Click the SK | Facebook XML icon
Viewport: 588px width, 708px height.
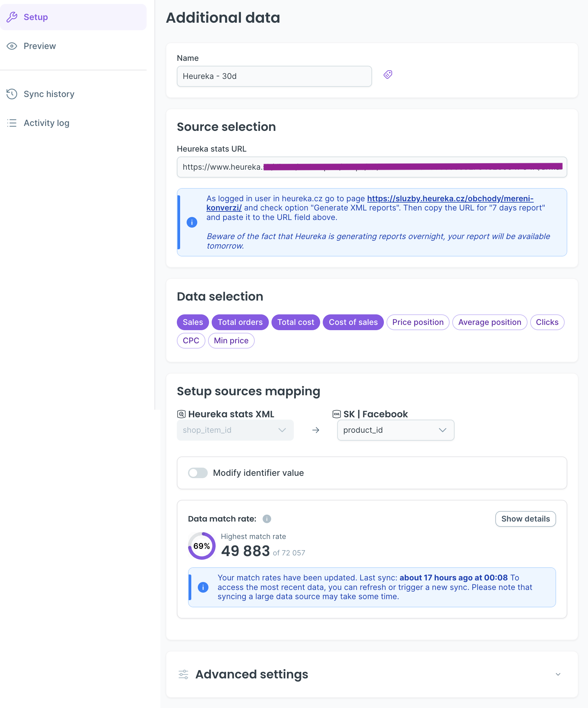[x=336, y=414]
